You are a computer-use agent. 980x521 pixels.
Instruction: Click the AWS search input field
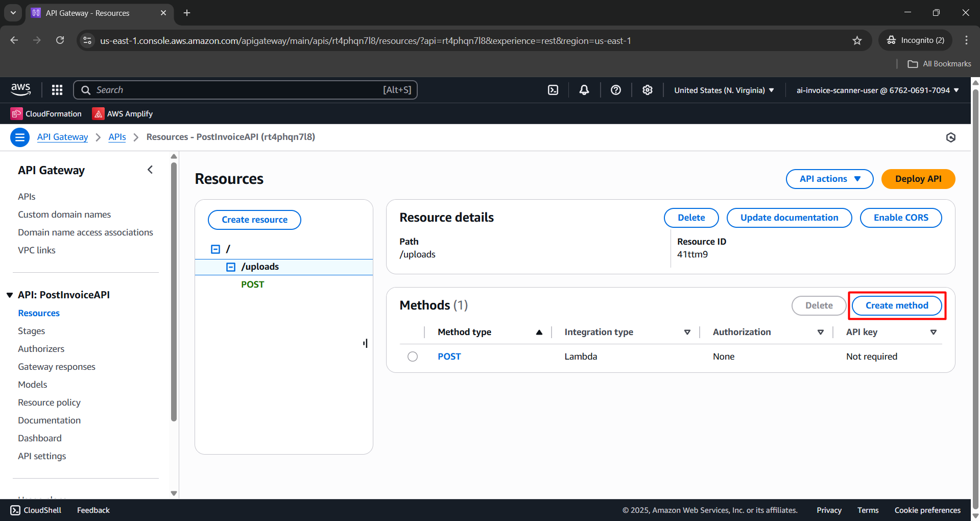(x=245, y=90)
